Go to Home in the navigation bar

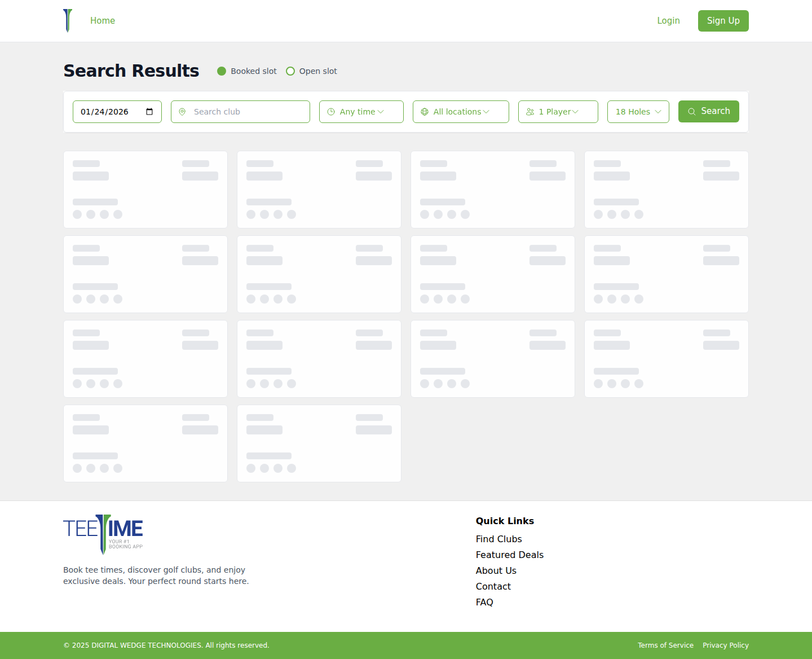(x=103, y=21)
